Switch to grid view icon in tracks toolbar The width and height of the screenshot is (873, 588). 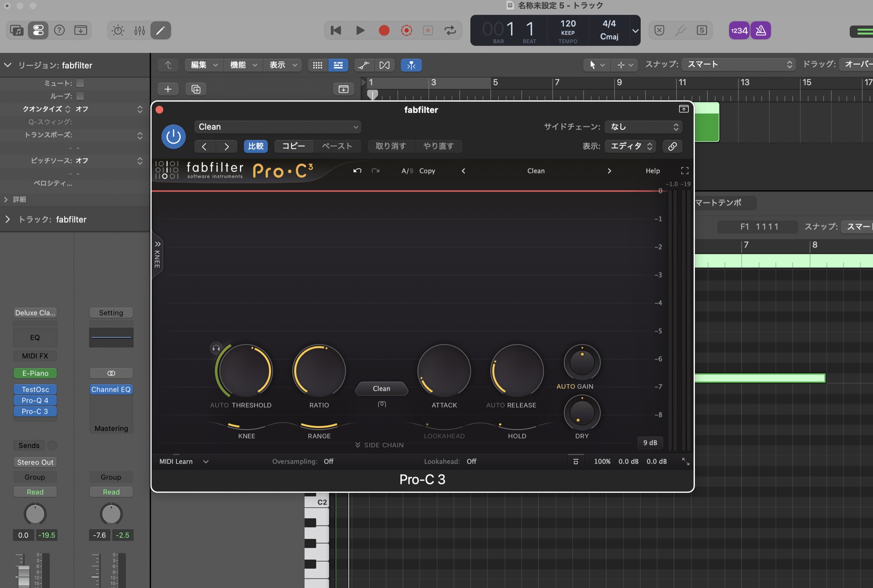pos(318,65)
